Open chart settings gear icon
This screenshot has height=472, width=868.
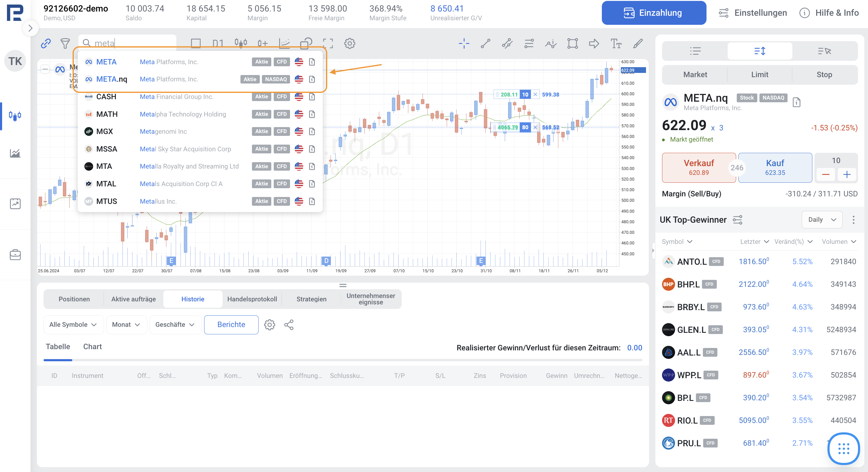pos(349,44)
